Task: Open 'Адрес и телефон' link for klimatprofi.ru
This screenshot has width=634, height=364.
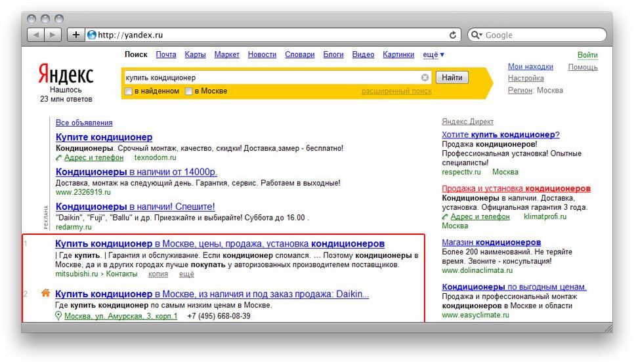Action: (480, 217)
